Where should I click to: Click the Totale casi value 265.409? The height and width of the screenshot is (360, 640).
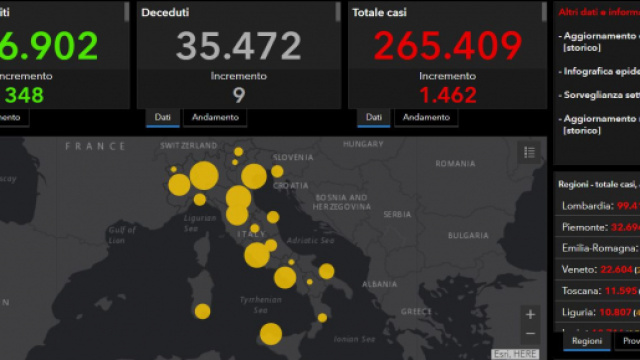coord(447,46)
